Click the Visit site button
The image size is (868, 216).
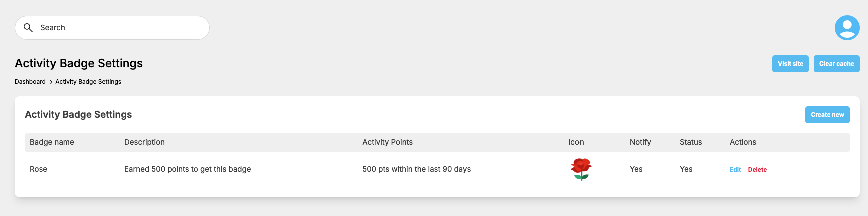[x=790, y=64]
